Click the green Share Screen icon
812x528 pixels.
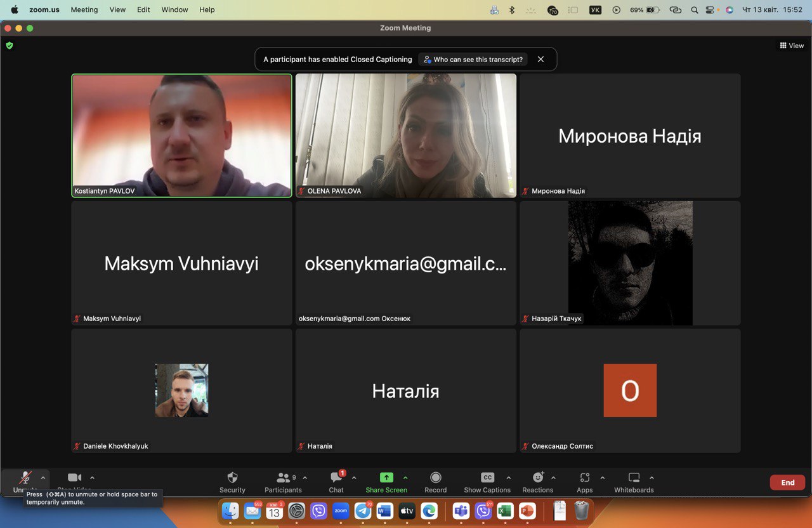(386, 478)
